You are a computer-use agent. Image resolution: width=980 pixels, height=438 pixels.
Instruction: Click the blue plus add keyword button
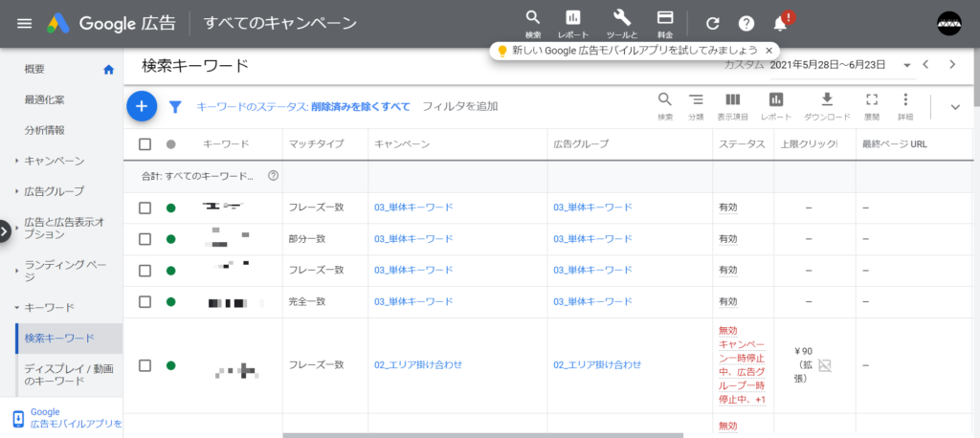pos(142,105)
